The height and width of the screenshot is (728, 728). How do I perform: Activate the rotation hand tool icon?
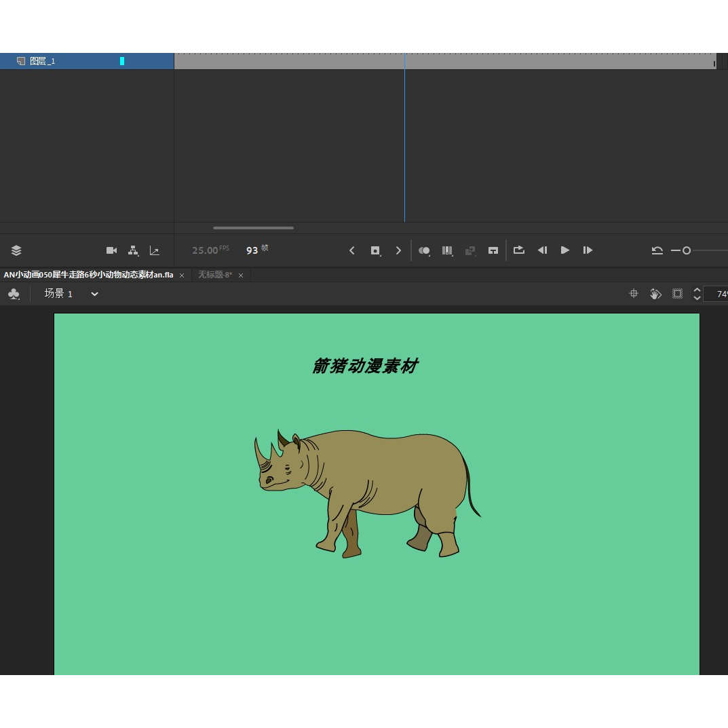coord(655,294)
